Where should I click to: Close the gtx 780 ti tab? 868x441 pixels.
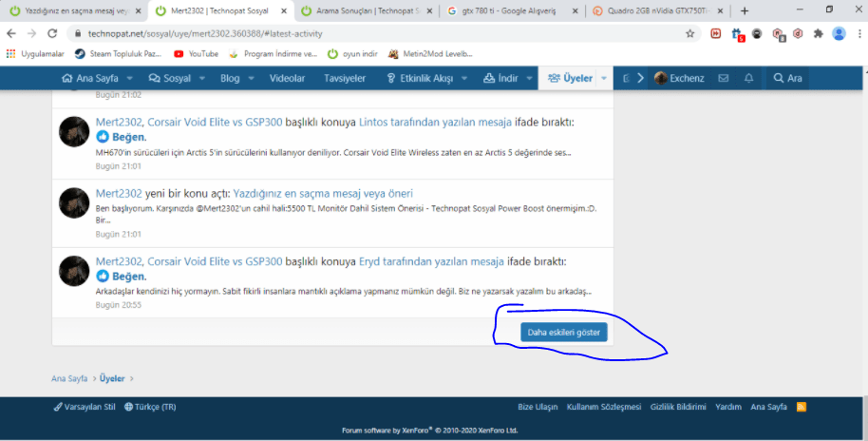coord(576,11)
